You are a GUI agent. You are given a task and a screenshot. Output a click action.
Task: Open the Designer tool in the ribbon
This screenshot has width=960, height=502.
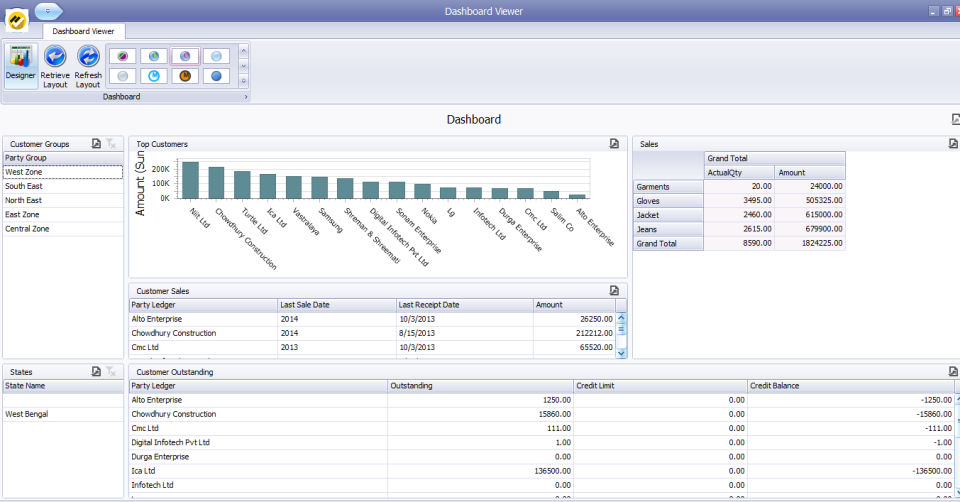20,65
